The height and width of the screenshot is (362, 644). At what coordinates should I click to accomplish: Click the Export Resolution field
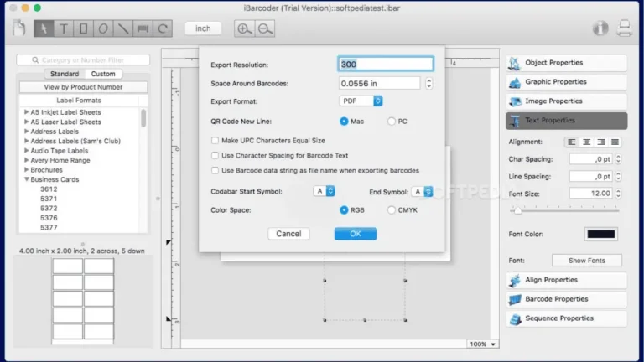click(385, 65)
